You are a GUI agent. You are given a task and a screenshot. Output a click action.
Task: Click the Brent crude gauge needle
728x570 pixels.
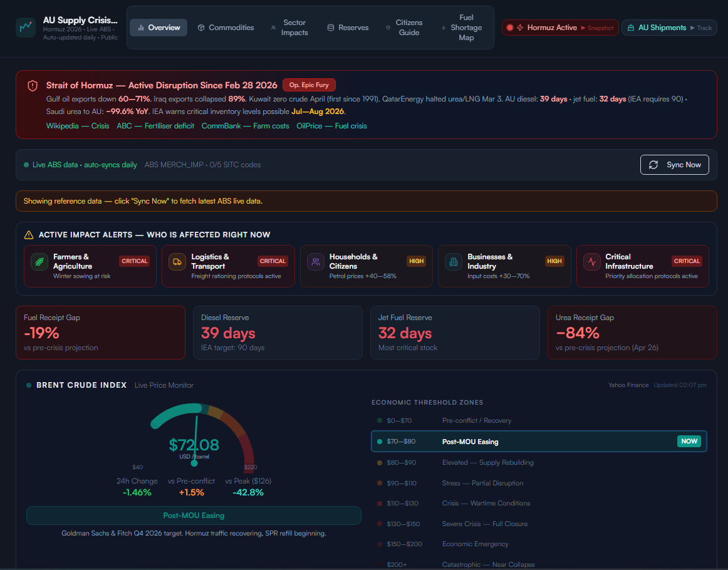tap(195, 440)
